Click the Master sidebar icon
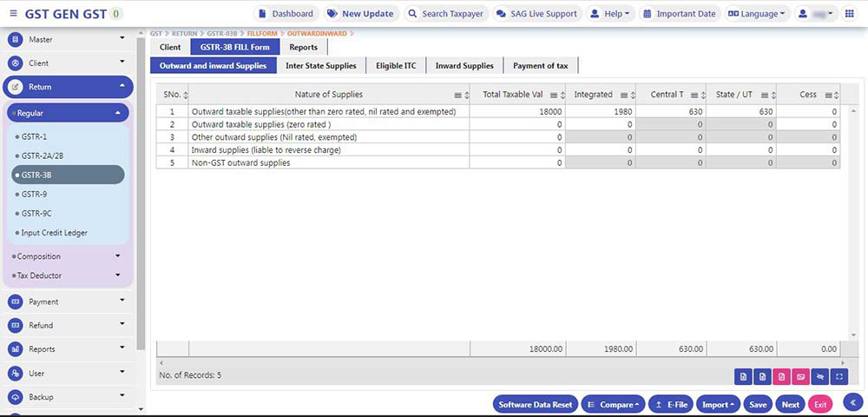Screen dimensions: 868x417 click(15, 40)
